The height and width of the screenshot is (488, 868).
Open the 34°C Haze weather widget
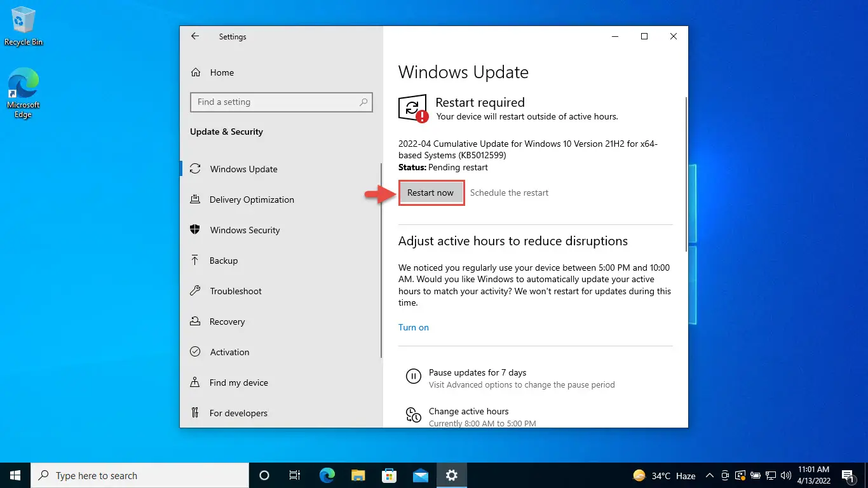coord(663,475)
